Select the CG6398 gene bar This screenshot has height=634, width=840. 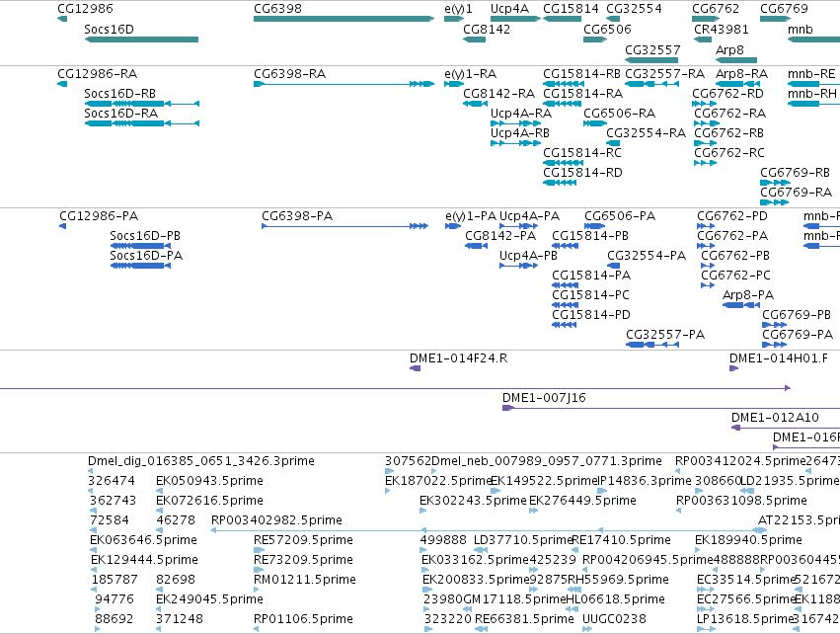click(x=344, y=19)
